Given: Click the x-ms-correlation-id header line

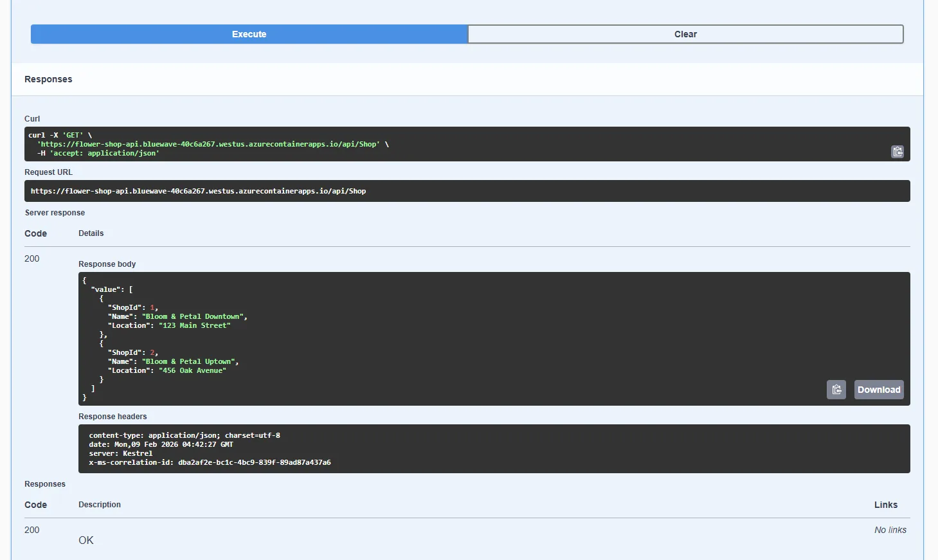Looking at the screenshot, I should [210, 462].
